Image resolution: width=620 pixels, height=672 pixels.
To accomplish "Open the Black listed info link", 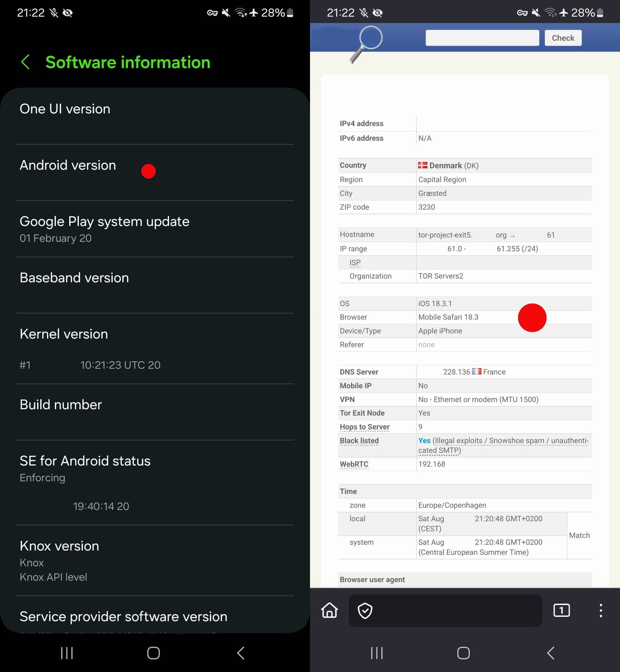I will coord(359,441).
